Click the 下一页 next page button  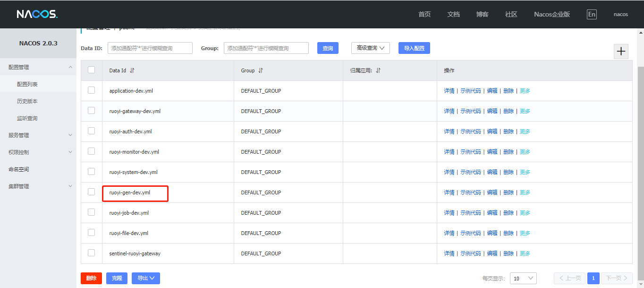617,278
